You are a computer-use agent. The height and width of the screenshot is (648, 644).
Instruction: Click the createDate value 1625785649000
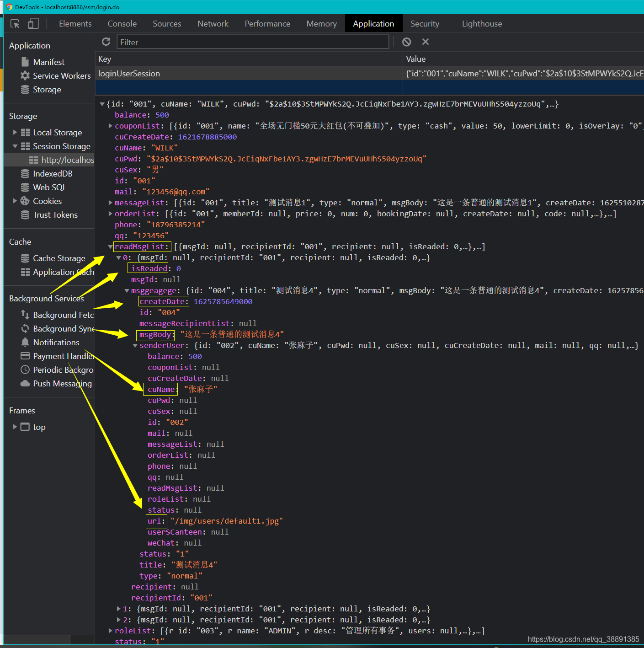[x=223, y=302]
